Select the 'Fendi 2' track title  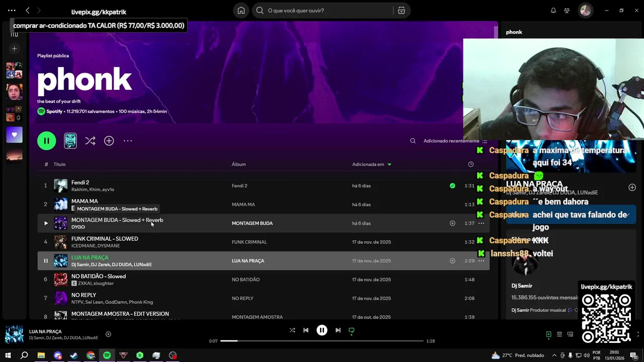point(80,183)
